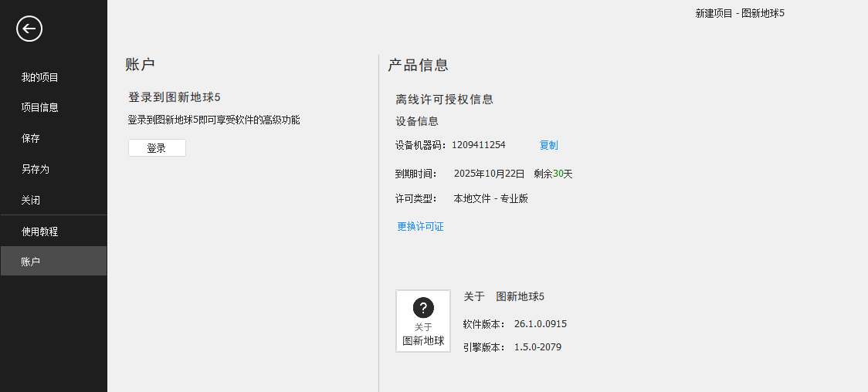Select the 账户 sidebar item
This screenshot has height=392, width=868.
point(31,262)
